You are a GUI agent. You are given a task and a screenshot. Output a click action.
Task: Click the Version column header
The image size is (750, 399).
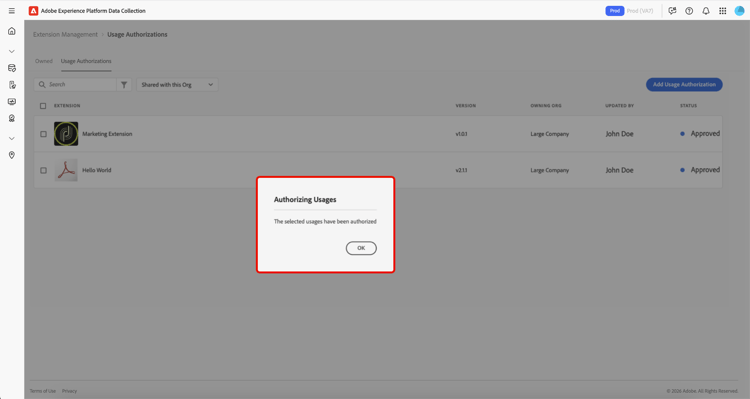click(465, 106)
